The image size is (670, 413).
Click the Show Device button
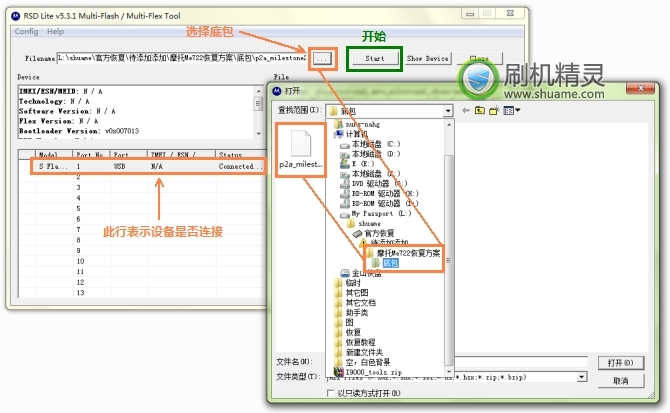click(427, 59)
